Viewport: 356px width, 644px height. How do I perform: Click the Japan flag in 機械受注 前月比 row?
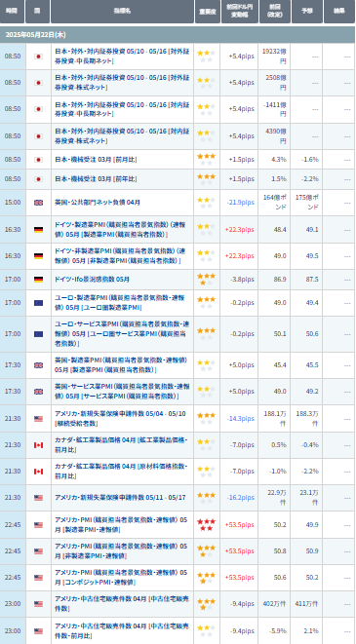pyautogui.click(x=38, y=160)
